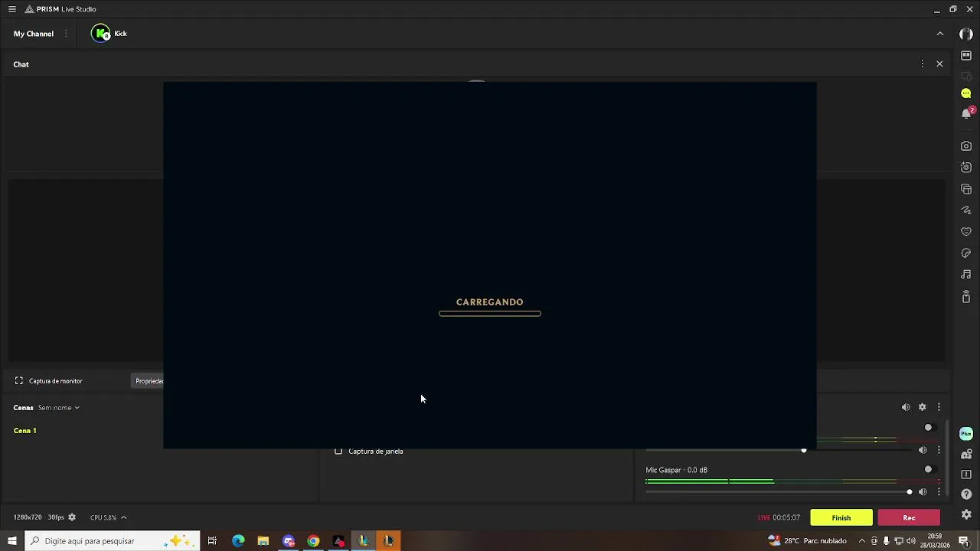Open File Explorer from the taskbar
The width and height of the screenshot is (980, 551).
pos(263,541)
